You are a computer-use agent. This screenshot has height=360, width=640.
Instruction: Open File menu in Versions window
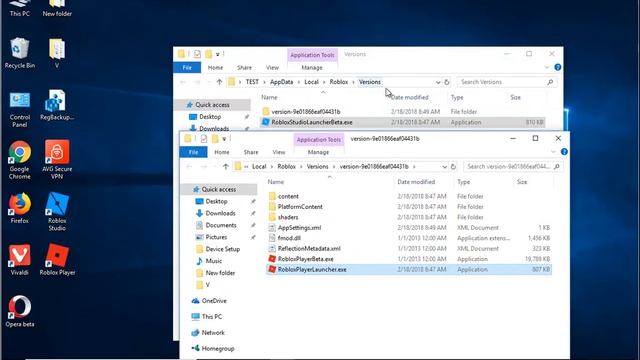(x=187, y=67)
